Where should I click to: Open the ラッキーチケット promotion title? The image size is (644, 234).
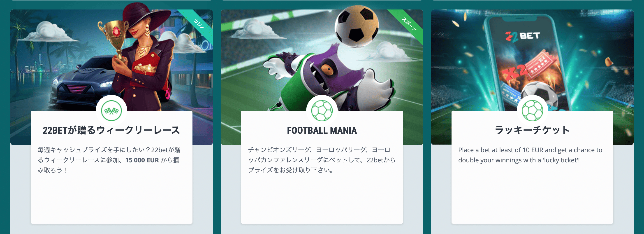pyautogui.click(x=532, y=130)
